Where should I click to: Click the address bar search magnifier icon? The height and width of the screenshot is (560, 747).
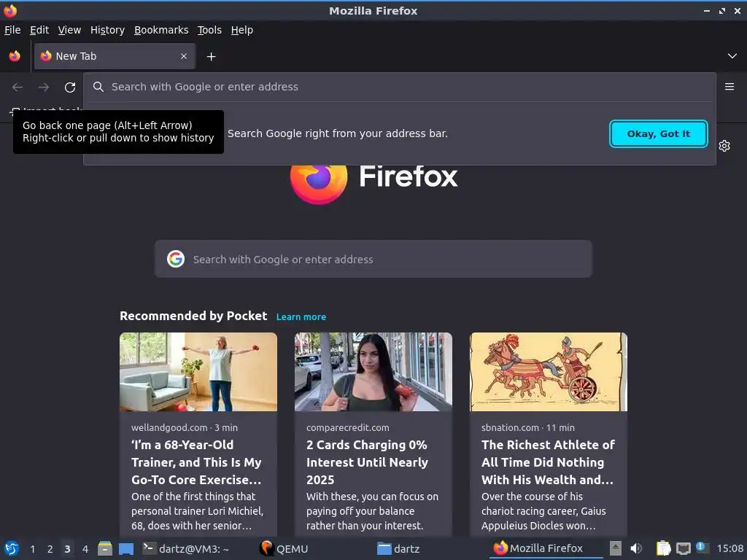point(98,87)
